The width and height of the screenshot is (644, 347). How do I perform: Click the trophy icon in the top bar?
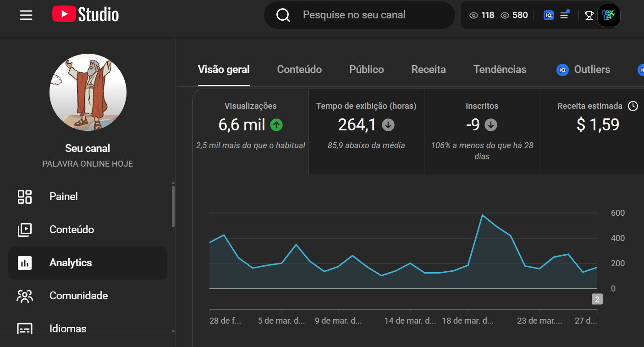point(589,16)
